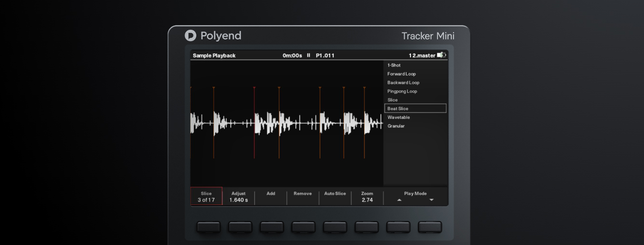Select the 'Slice 3 of 17' parameter box
The image size is (644, 245).
tap(206, 196)
